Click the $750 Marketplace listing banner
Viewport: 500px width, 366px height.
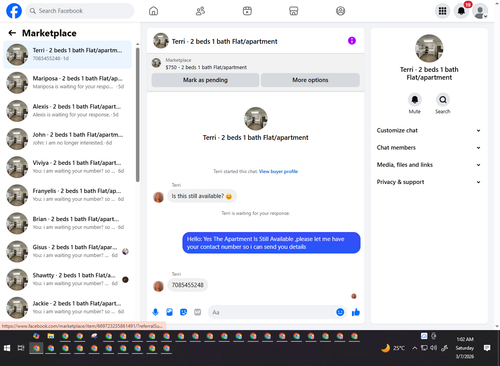click(x=256, y=63)
